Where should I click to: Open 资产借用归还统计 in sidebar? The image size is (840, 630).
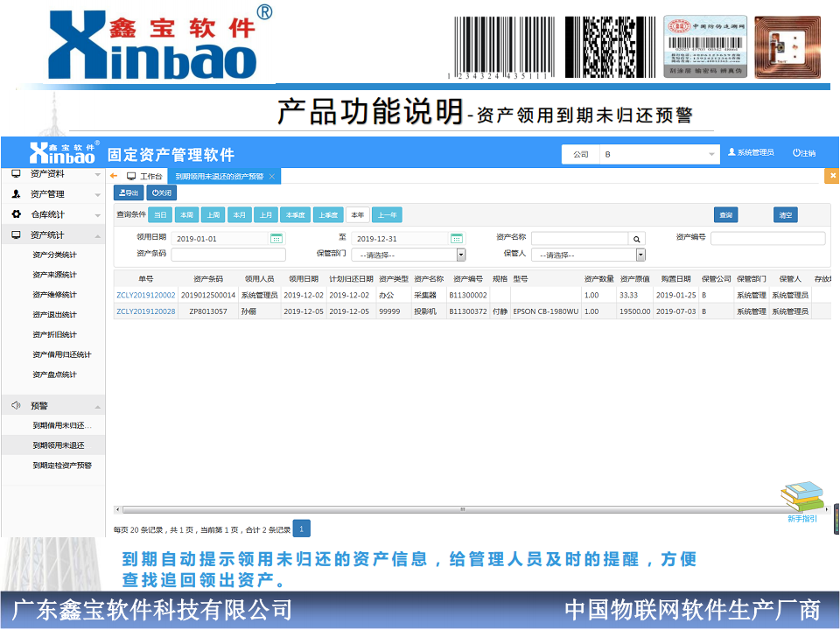click(x=61, y=354)
